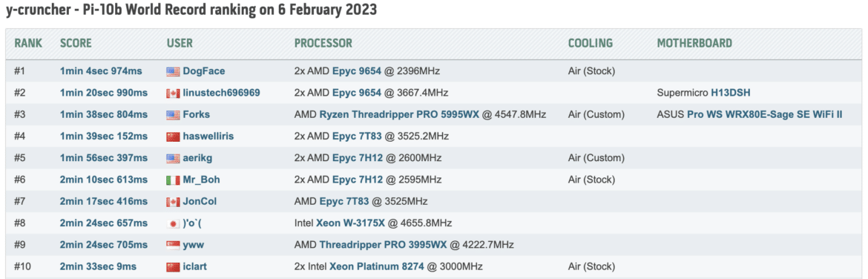Open the 2min 17sec 416ms score
868x279 pixels.
(x=104, y=202)
